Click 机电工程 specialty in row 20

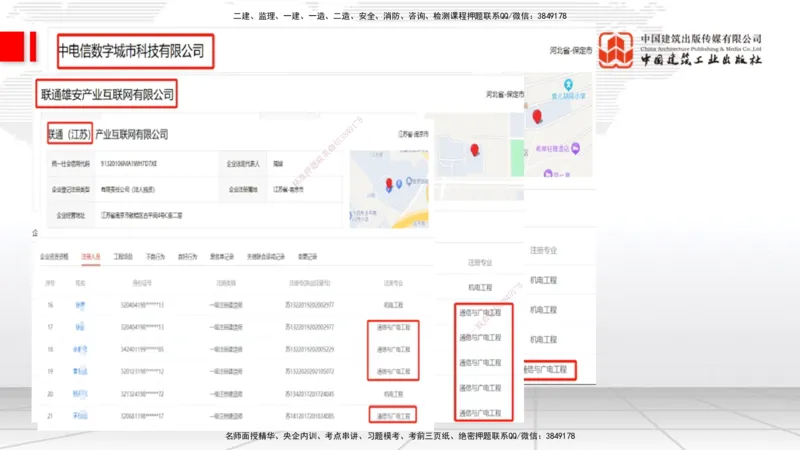pyautogui.click(x=393, y=394)
